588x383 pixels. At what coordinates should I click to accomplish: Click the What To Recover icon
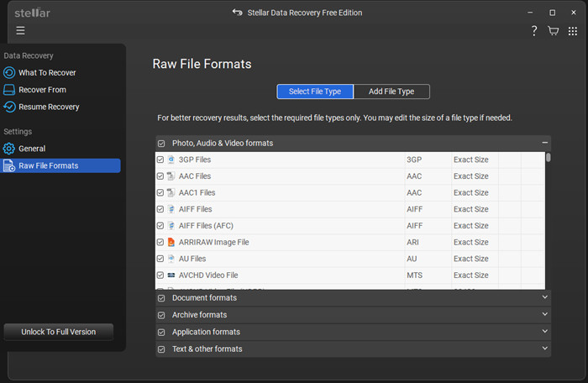coord(9,72)
